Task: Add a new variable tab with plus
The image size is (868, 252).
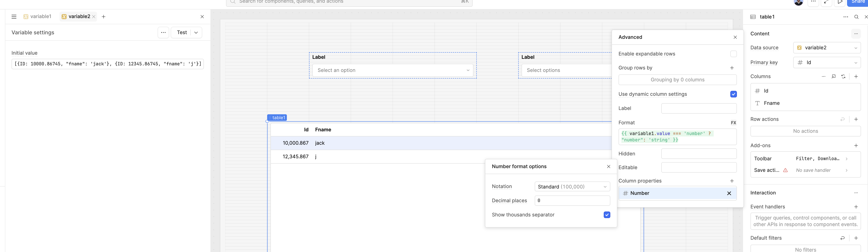Action: tap(103, 16)
